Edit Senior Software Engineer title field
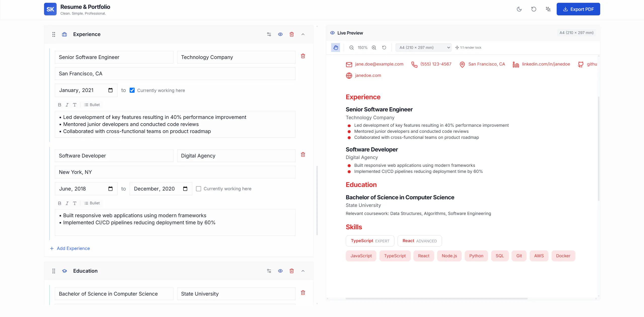 click(x=114, y=57)
